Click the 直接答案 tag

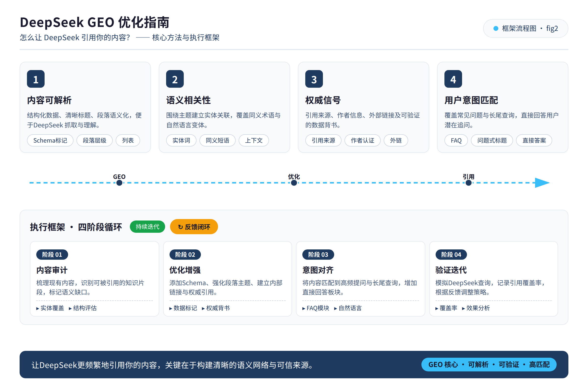point(534,140)
